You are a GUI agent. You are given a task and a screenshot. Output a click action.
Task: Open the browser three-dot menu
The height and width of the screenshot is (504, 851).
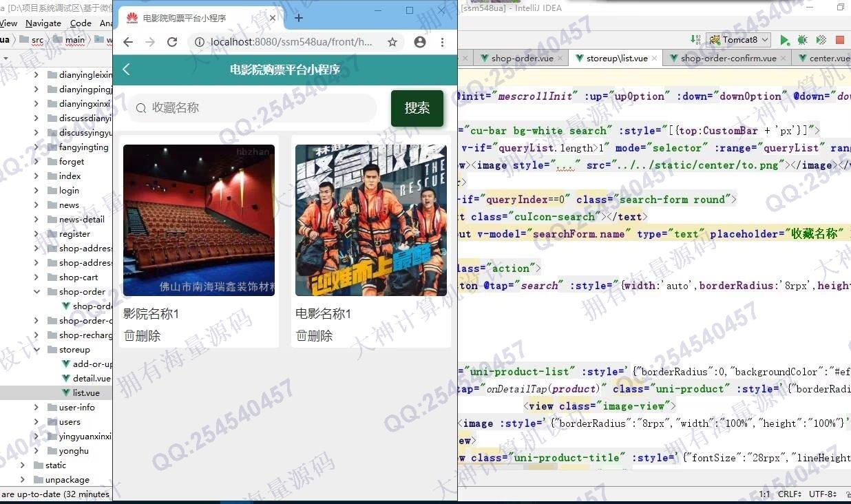pos(442,42)
